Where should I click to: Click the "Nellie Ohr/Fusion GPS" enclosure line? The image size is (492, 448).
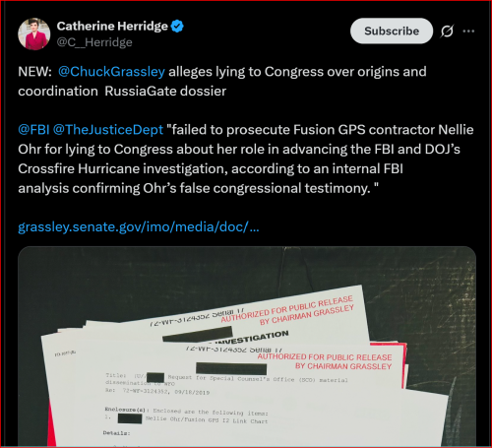click(207, 420)
